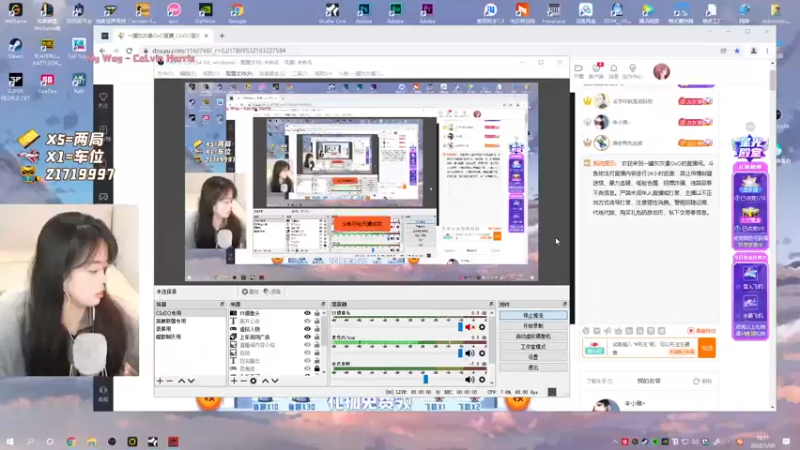The image size is (800, 450).
Task: Toggle visibility of fifth source row
Action: point(307,345)
